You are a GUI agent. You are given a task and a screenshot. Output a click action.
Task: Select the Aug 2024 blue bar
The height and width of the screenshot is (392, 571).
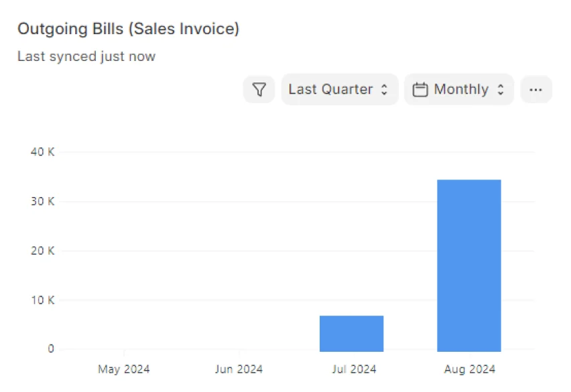[469, 265]
